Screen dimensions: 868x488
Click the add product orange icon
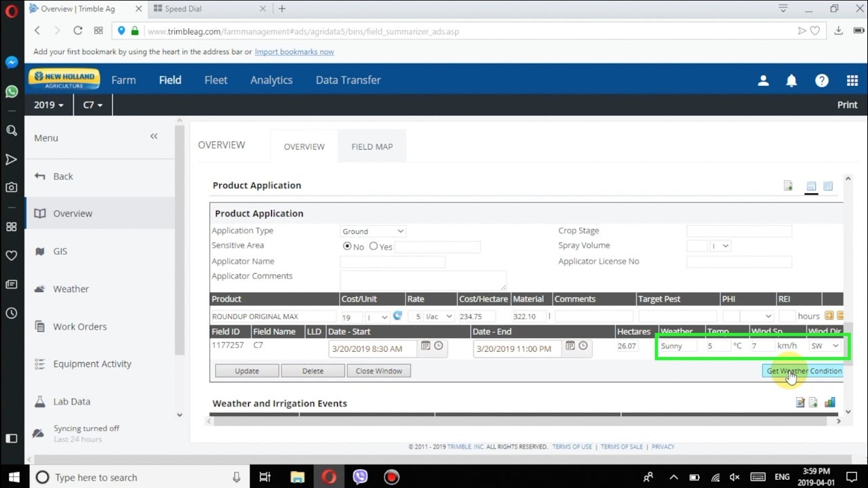click(829, 316)
